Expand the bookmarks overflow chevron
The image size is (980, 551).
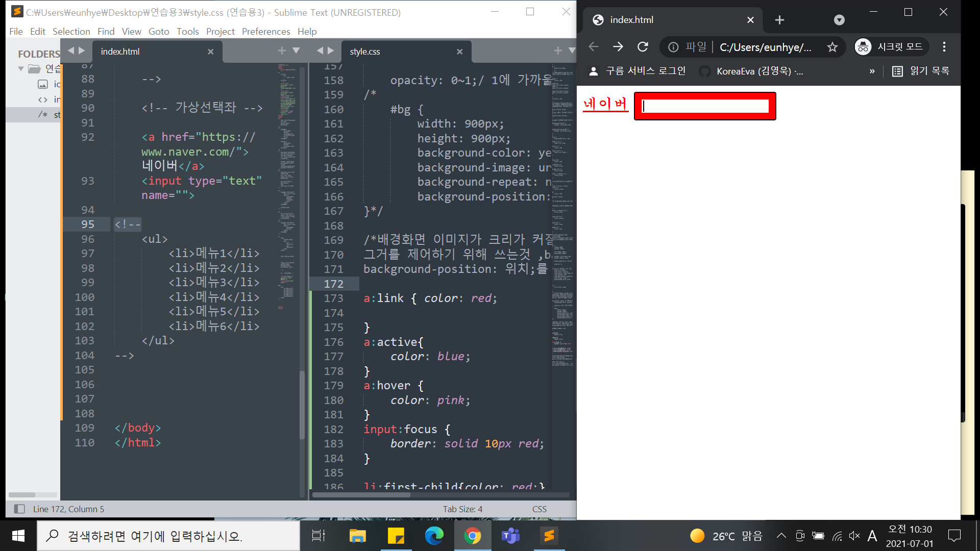(872, 71)
